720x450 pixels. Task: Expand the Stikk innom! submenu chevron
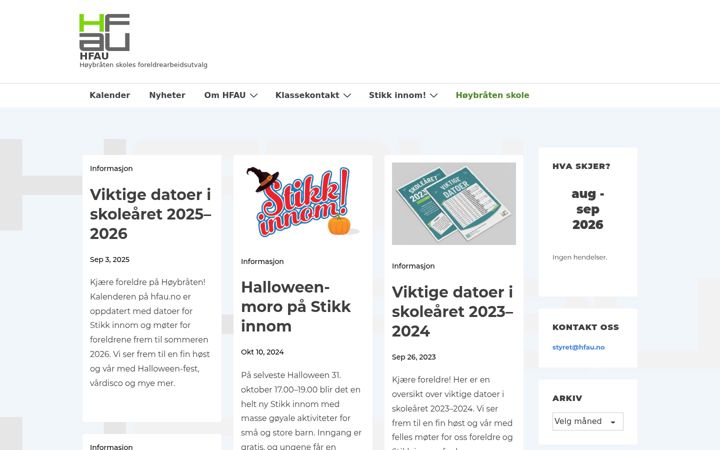point(434,96)
